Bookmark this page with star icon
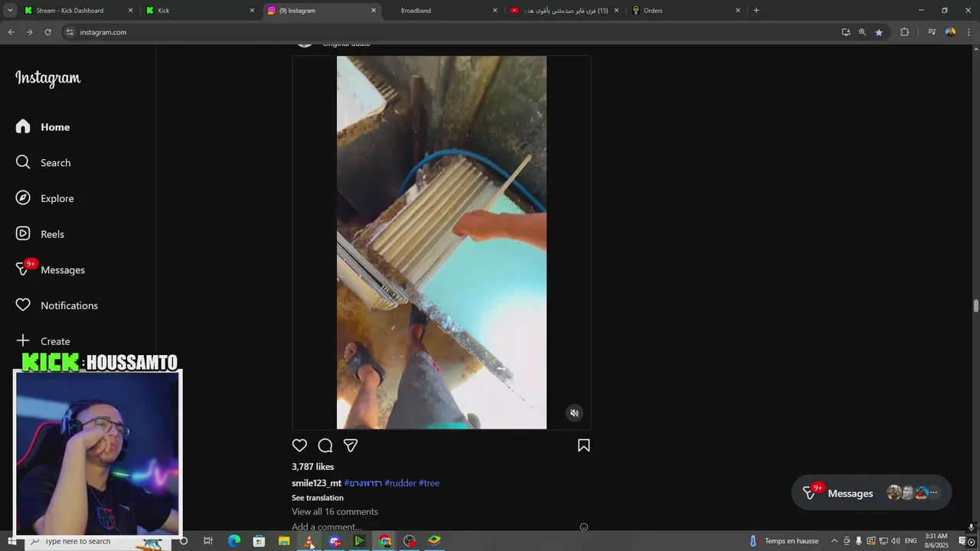Image resolution: width=980 pixels, height=551 pixels. pos(879,32)
